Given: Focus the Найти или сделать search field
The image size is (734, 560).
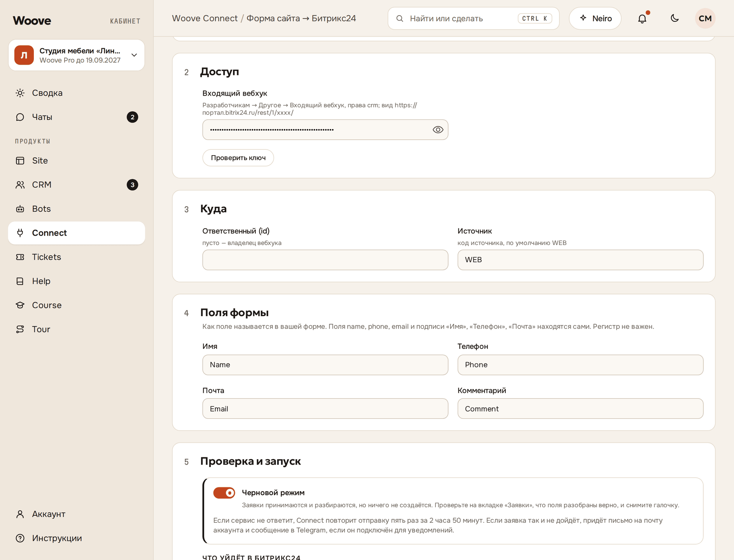Looking at the screenshot, I should (474, 18).
